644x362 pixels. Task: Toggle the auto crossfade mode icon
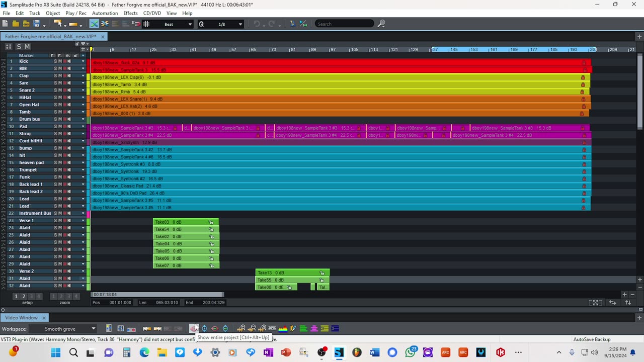(x=94, y=24)
